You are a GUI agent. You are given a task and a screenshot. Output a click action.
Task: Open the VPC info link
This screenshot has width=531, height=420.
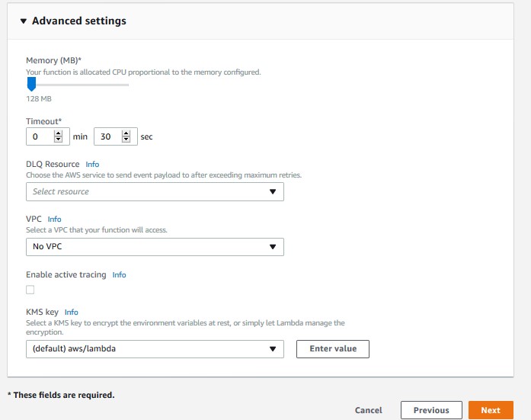tap(54, 219)
